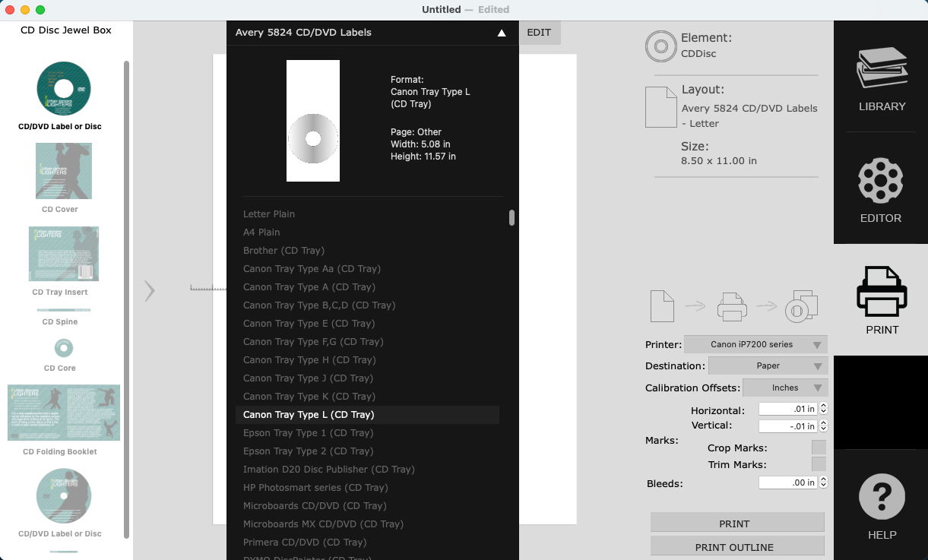Change Calibration Offsets units from Inches
The height and width of the screenshot is (560, 928).
pos(785,388)
